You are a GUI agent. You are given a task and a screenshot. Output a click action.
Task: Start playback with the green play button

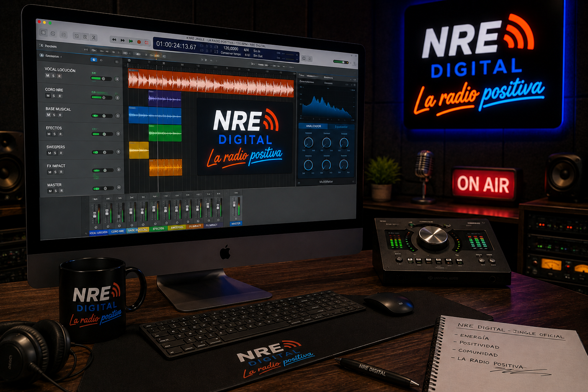tap(131, 41)
